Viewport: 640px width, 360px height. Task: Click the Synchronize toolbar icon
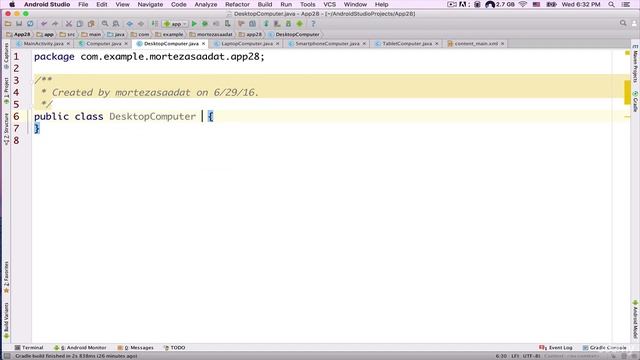coord(30,24)
